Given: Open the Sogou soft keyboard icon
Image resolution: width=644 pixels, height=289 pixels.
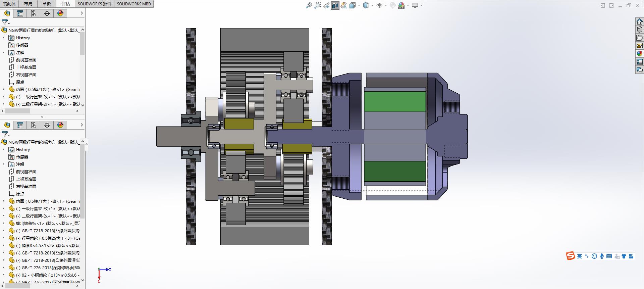Looking at the screenshot, I should (x=609, y=256).
